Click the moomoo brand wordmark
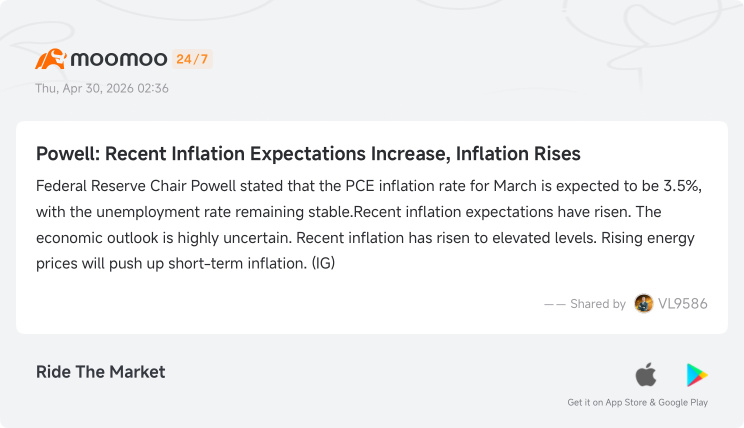 119,59
